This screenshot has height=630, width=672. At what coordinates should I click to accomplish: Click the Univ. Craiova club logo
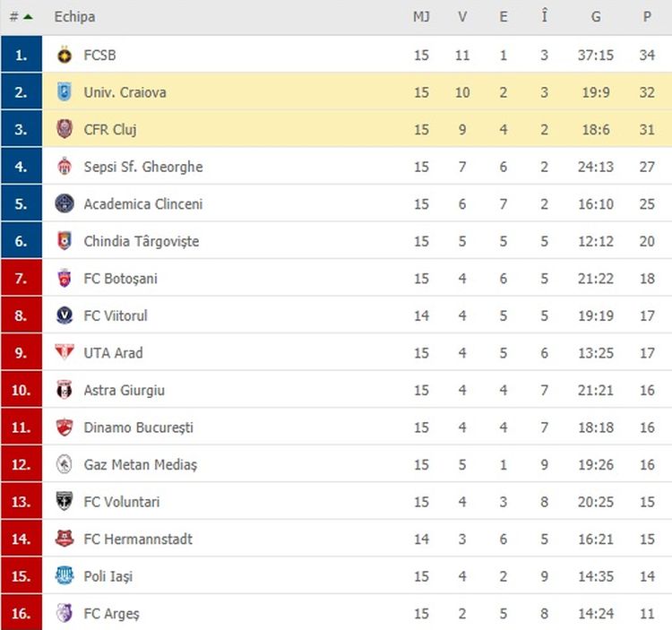tap(64, 92)
